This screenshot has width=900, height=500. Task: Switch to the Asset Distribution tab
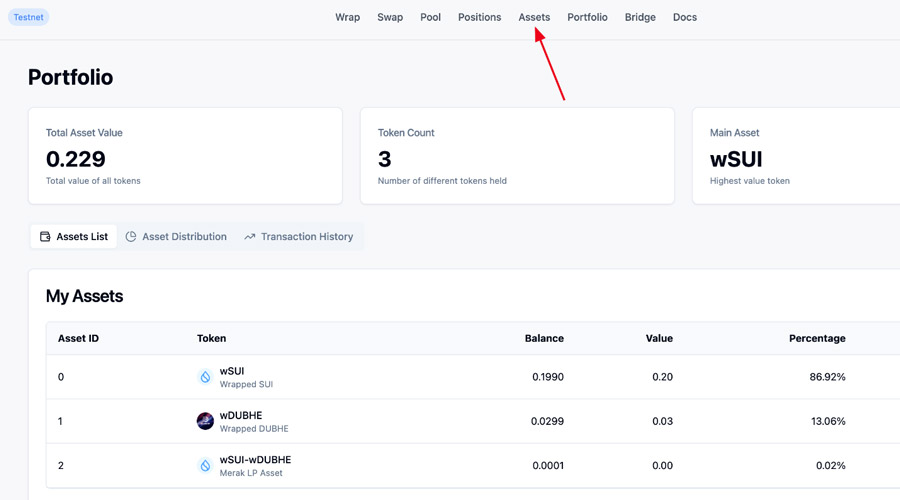pos(176,237)
